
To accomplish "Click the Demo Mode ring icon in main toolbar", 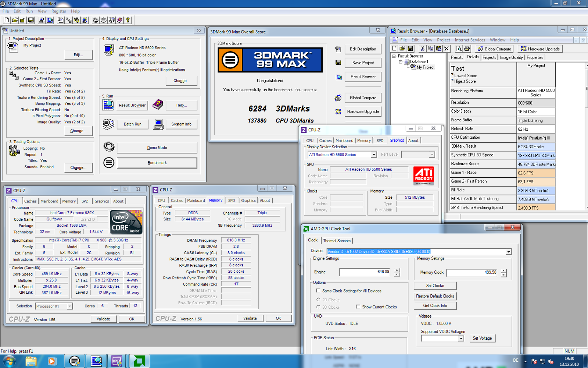I will click(x=96, y=20).
